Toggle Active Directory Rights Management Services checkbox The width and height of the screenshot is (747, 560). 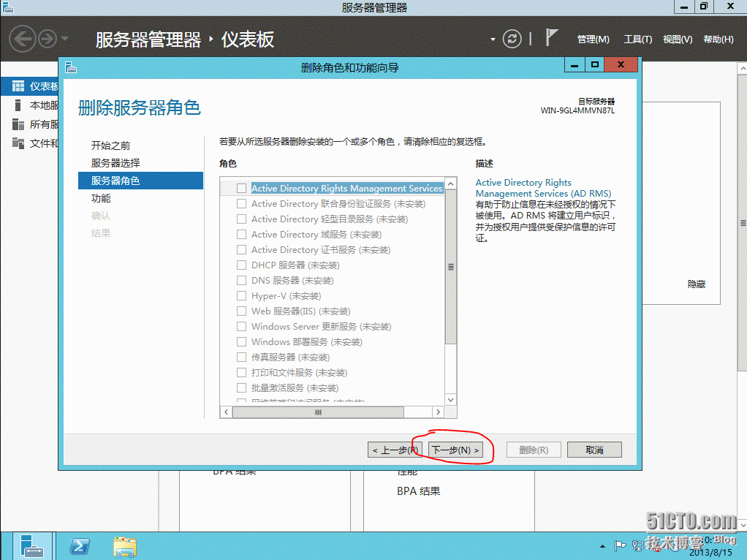coord(241,189)
